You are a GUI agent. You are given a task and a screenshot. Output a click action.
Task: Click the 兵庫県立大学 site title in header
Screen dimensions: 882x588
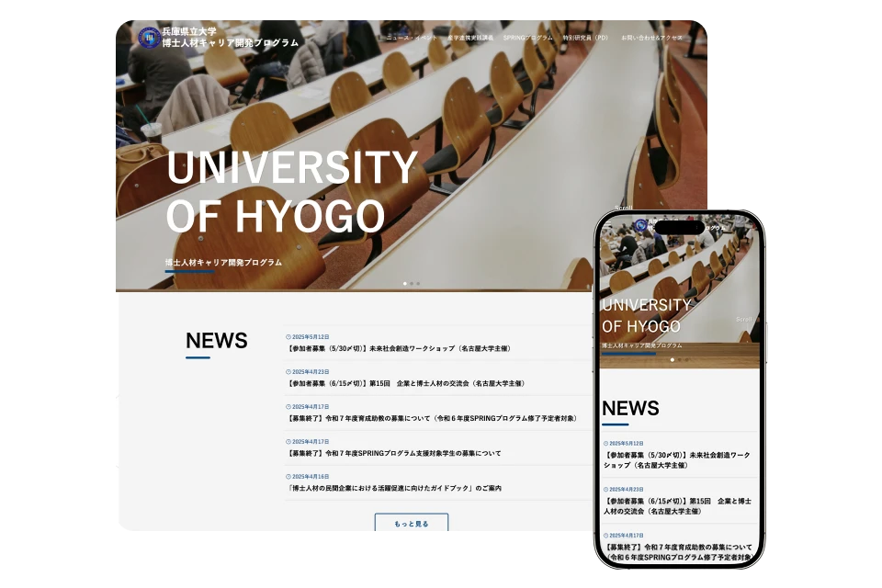click(189, 31)
